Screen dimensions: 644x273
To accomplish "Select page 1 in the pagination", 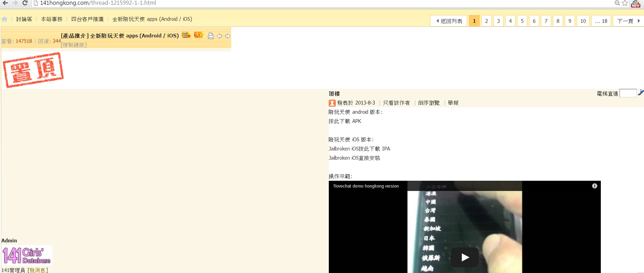I will point(474,21).
